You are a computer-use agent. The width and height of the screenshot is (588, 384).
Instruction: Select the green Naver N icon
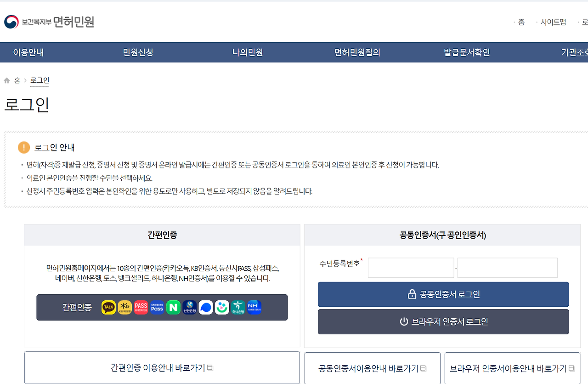pyautogui.click(x=173, y=307)
